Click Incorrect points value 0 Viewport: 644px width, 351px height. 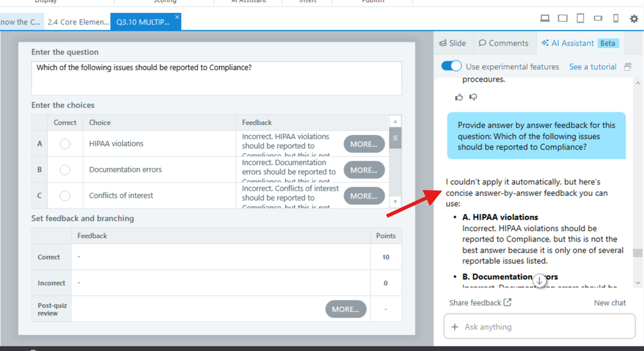click(385, 283)
